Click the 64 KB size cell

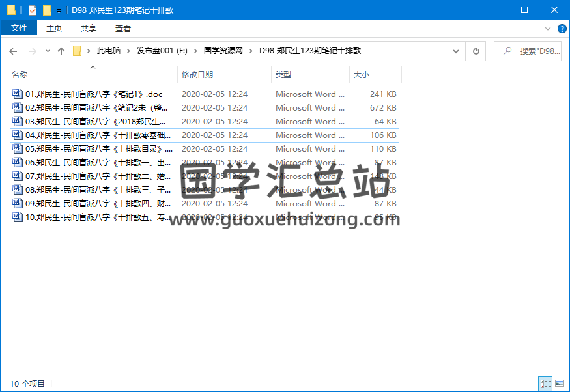(x=386, y=121)
